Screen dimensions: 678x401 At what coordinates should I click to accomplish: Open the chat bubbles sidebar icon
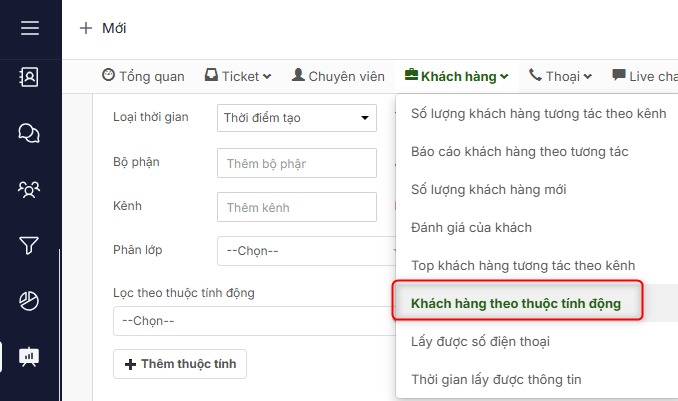pyautogui.click(x=30, y=133)
